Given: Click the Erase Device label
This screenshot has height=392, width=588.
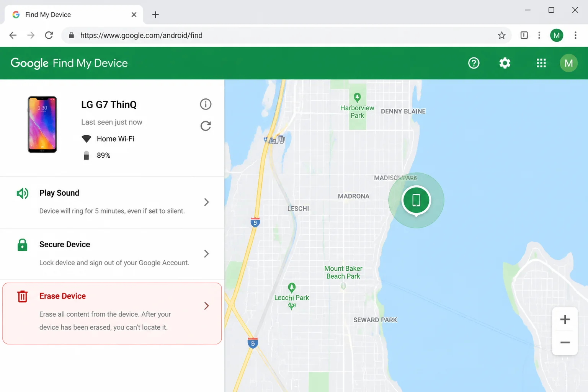Looking at the screenshot, I should click(x=62, y=296).
